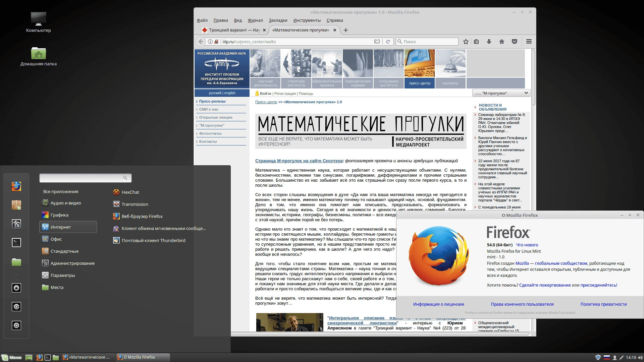Click the Пресс-релизы sidebar link
Screen dimensions: 644x362
click(212, 101)
